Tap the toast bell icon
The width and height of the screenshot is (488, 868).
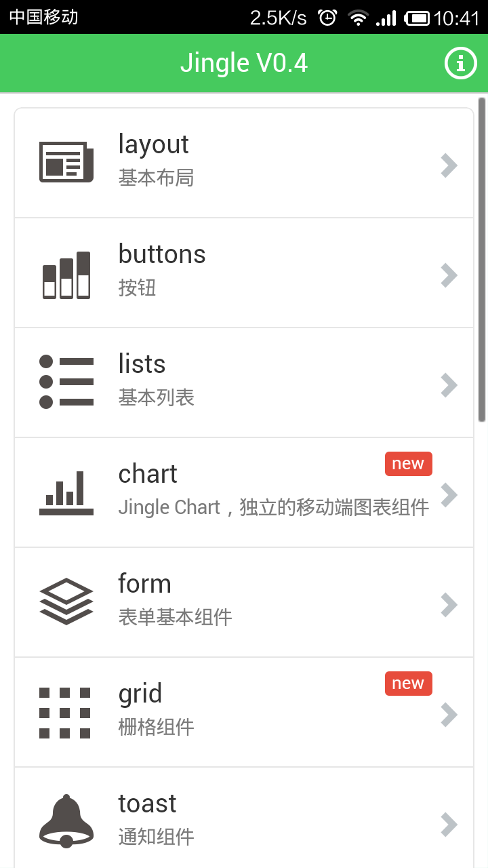click(66, 821)
